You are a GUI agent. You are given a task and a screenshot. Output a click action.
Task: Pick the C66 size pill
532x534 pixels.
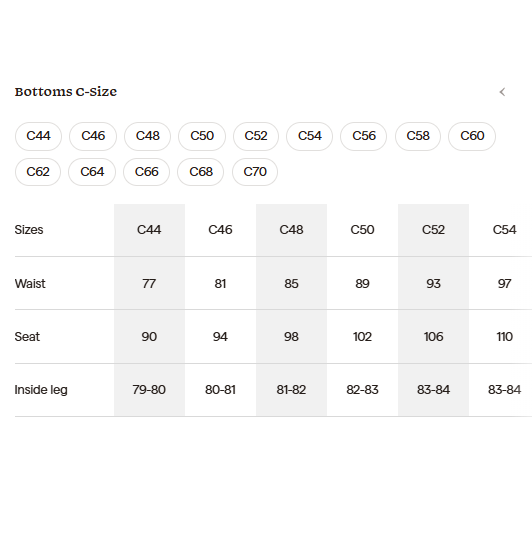click(x=146, y=172)
